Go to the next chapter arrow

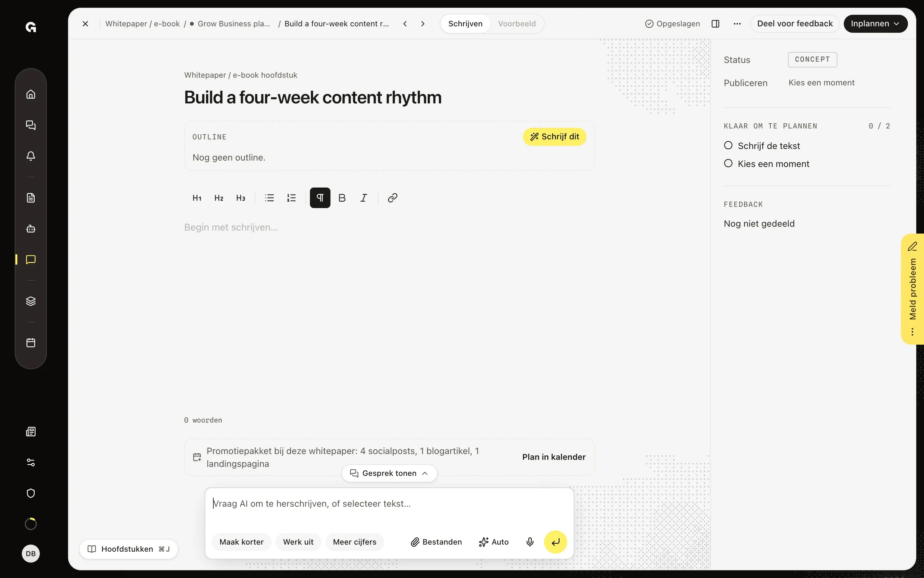pos(423,24)
